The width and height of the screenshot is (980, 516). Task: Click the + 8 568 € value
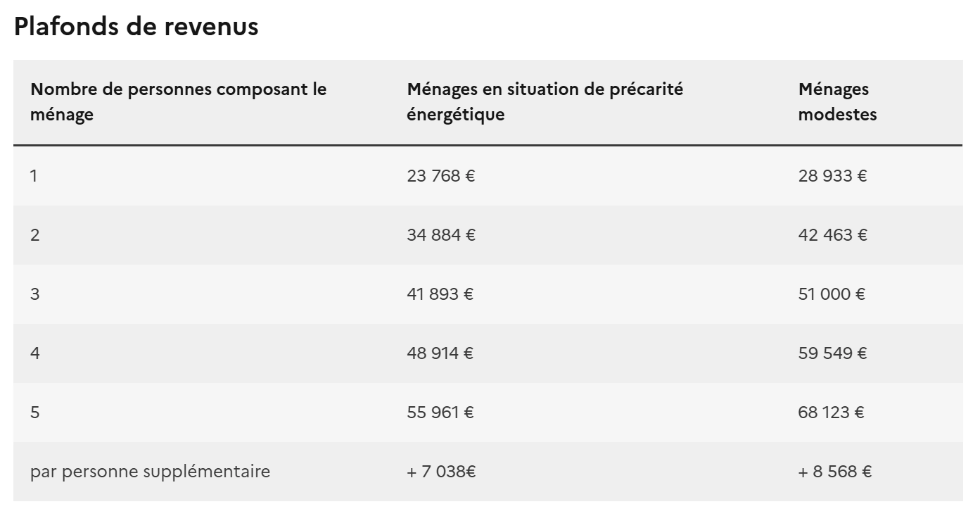pos(835,472)
